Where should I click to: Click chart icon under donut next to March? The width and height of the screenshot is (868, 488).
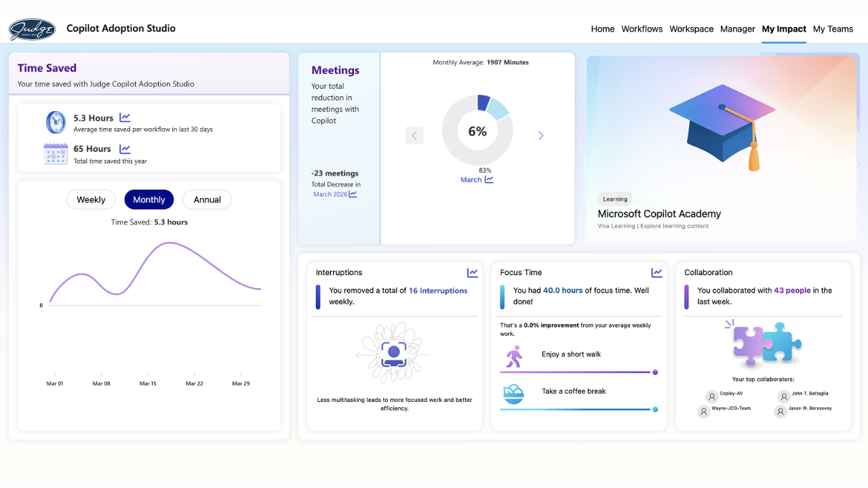(489, 180)
